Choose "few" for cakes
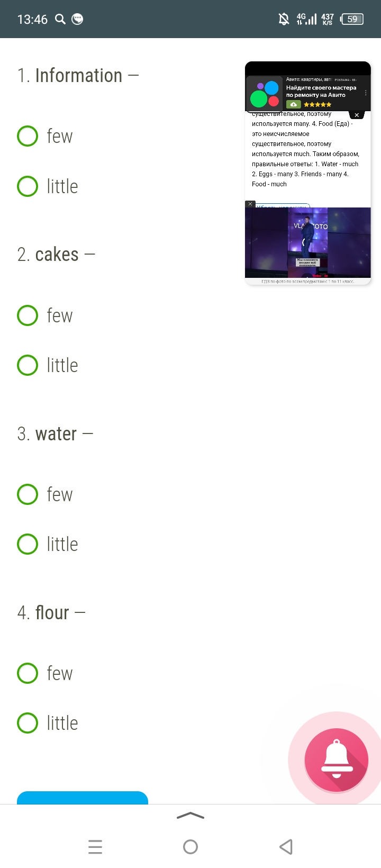This screenshot has width=381, height=868. (45, 315)
